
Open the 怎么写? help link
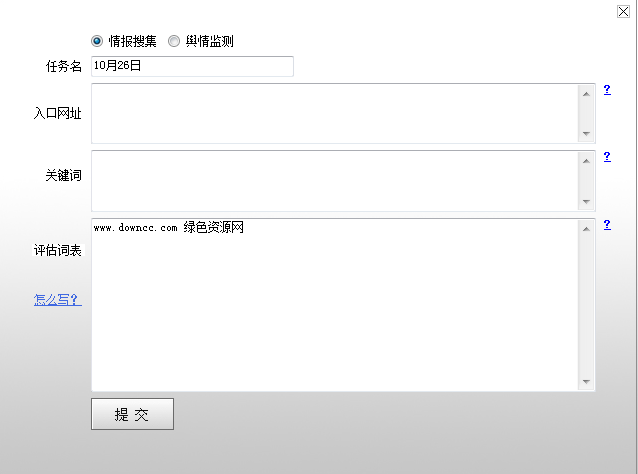click(x=57, y=299)
